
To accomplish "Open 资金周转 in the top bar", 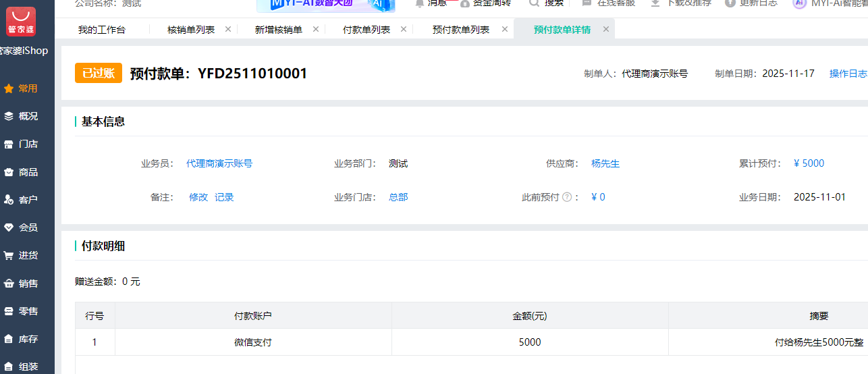I will (x=485, y=3).
